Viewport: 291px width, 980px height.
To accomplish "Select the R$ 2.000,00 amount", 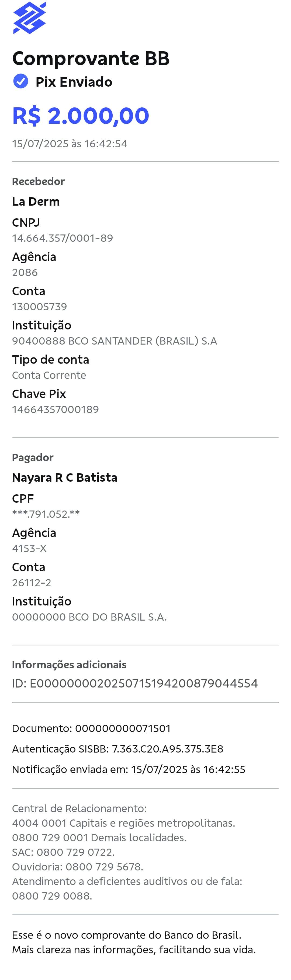I will [x=81, y=116].
